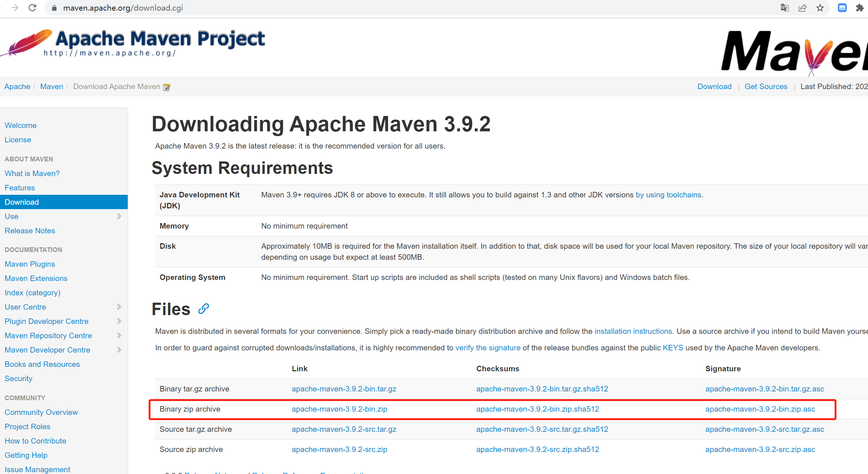
Task: Open apache-maven-3.9.2-bin.tar.gz.asc signature
Action: [x=765, y=389]
